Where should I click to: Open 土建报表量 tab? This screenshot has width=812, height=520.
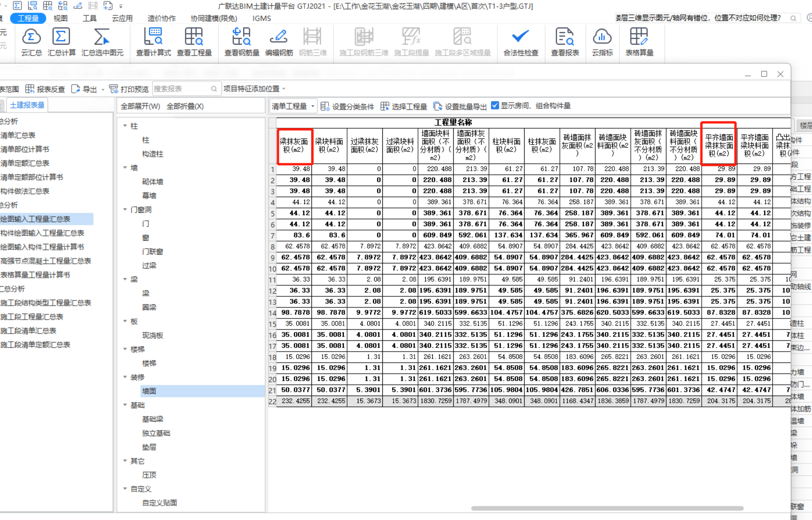(x=27, y=105)
